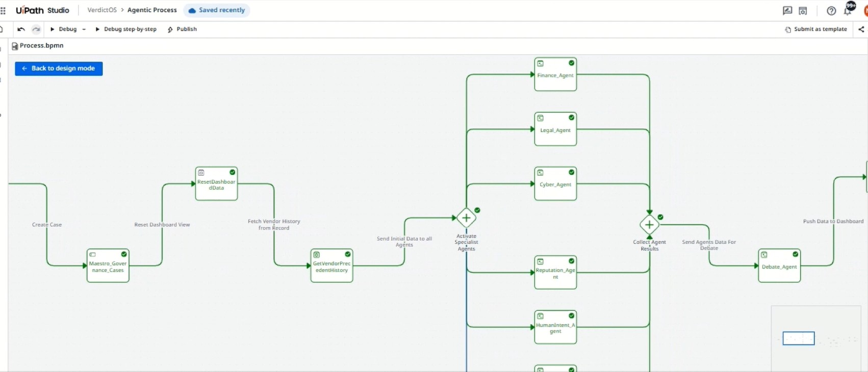Click green check on GetVendorPrecedentHistory node
The width and height of the screenshot is (868, 372).
(x=347, y=254)
